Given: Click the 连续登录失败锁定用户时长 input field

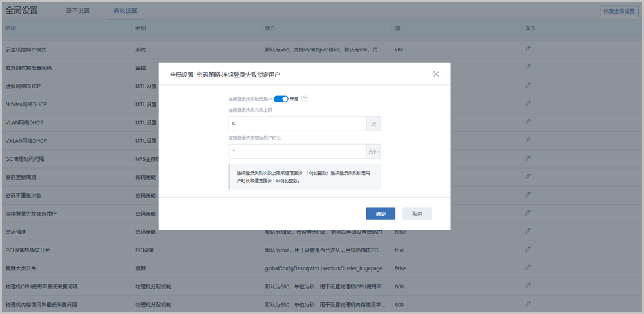Looking at the screenshot, I should pyautogui.click(x=297, y=151).
